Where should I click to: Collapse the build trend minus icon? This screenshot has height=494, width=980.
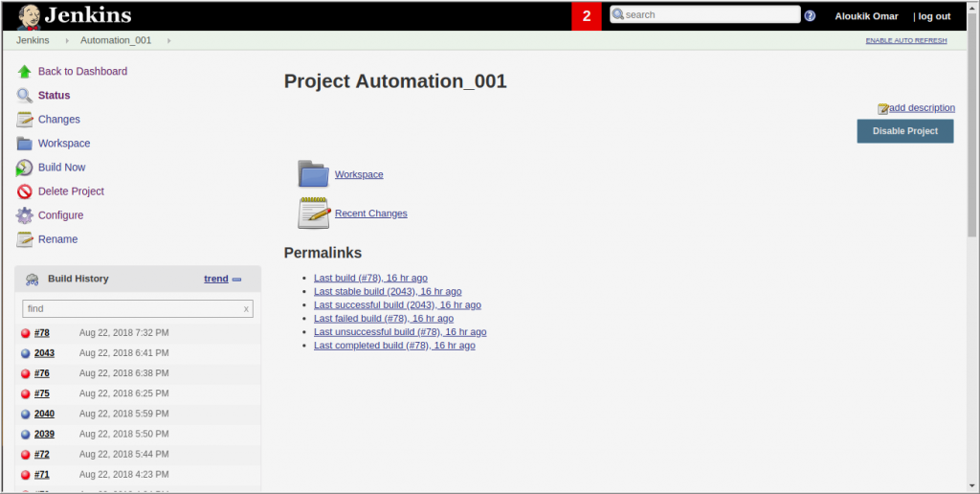237,280
